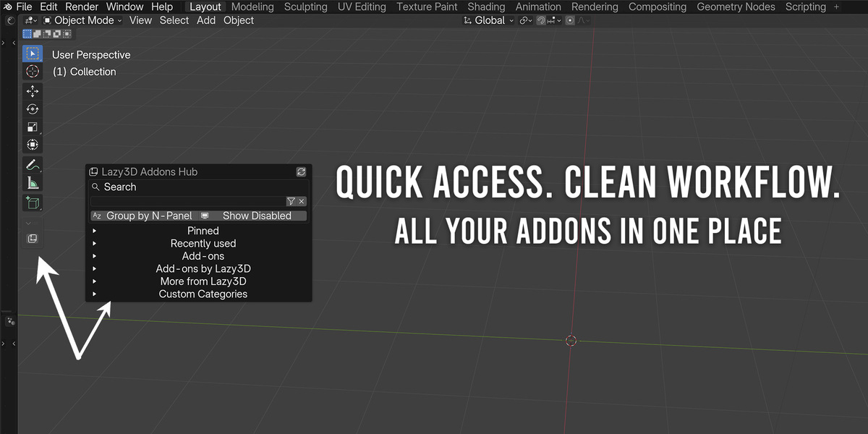The image size is (868, 434).
Task: Toggle the search filter funnel icon
Action: [x=291, y=201]
